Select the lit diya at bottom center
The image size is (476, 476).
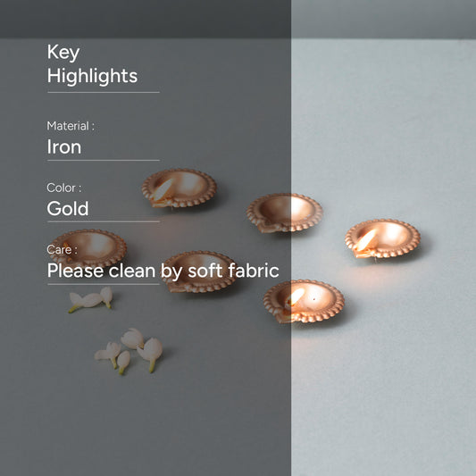(x=304, y=301)
